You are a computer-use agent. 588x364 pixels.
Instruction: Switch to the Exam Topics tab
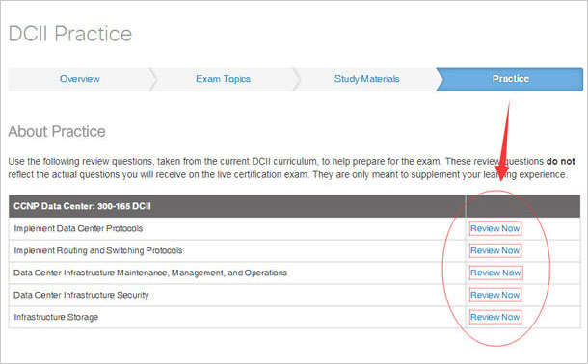(223, 79)
